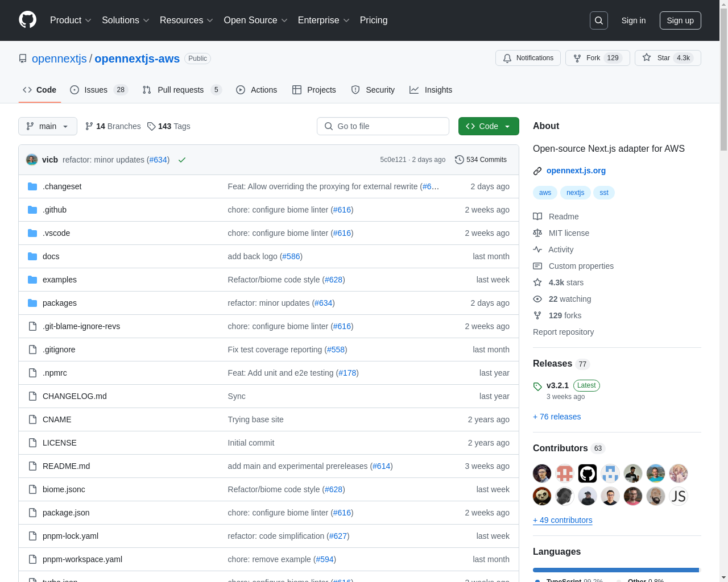Viewport: 728px width, 582px height.
Task: Click the watching eye icon
Action: click(x=537, y=299)
